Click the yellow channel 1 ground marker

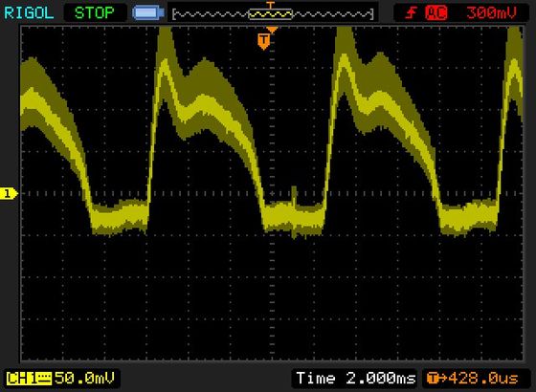click(x=9, y=193)
